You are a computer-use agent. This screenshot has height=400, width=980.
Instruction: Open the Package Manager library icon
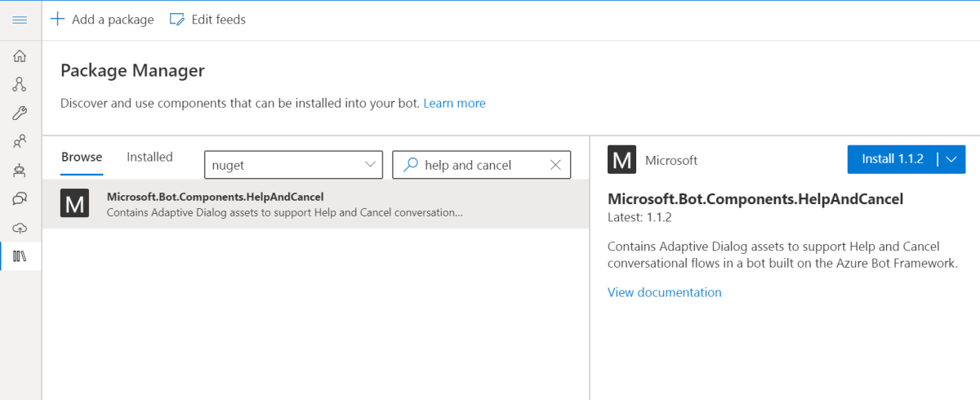pos(20,256)
